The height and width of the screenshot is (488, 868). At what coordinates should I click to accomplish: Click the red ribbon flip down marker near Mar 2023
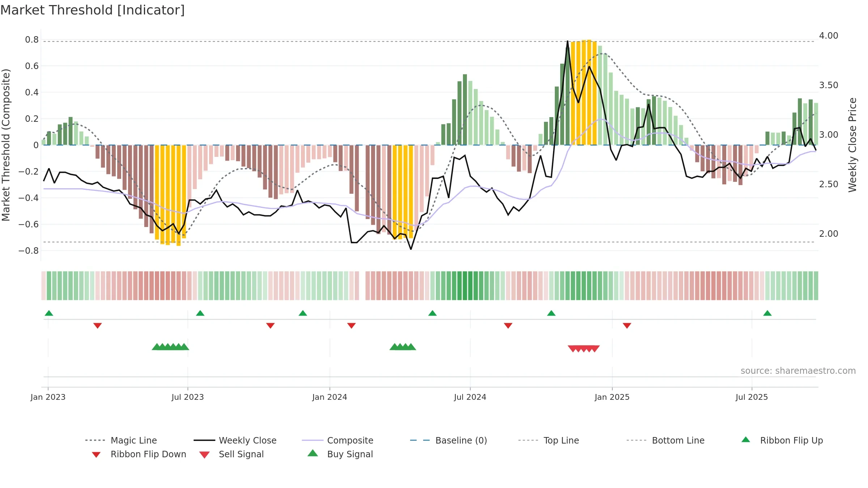tap(97, 325)
